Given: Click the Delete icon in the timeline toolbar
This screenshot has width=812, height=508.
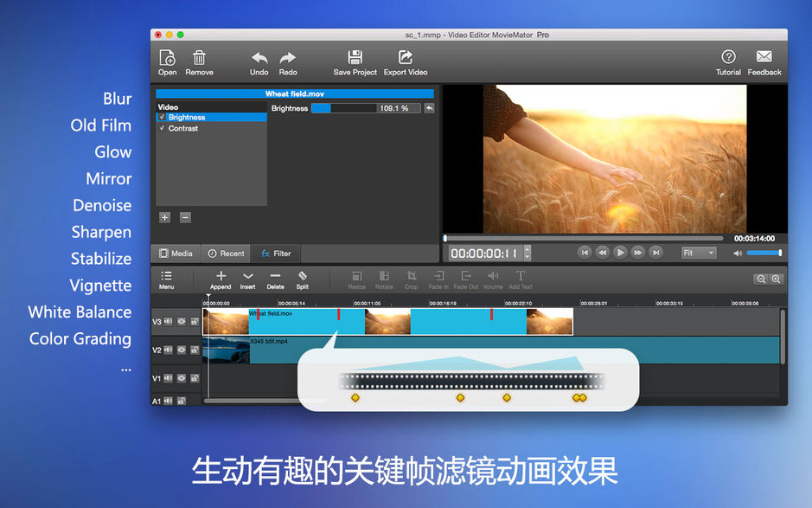Looking at the screenshot, I should (x=275, y=279).
